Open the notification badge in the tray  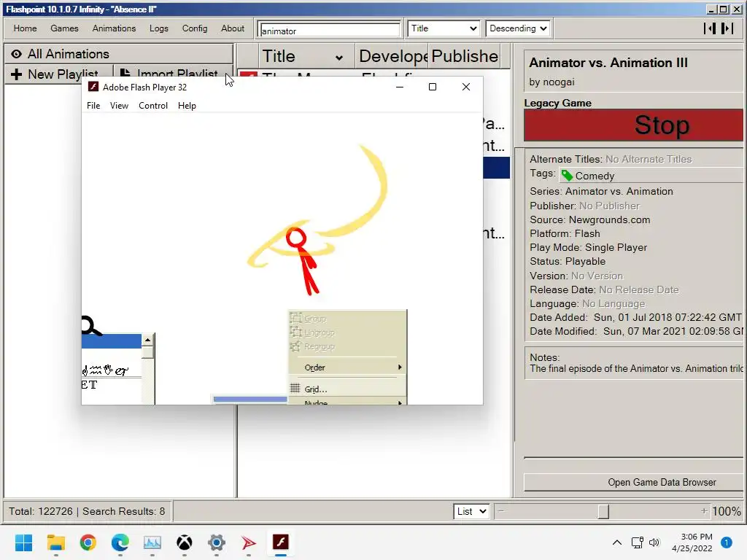pos(727,542)
